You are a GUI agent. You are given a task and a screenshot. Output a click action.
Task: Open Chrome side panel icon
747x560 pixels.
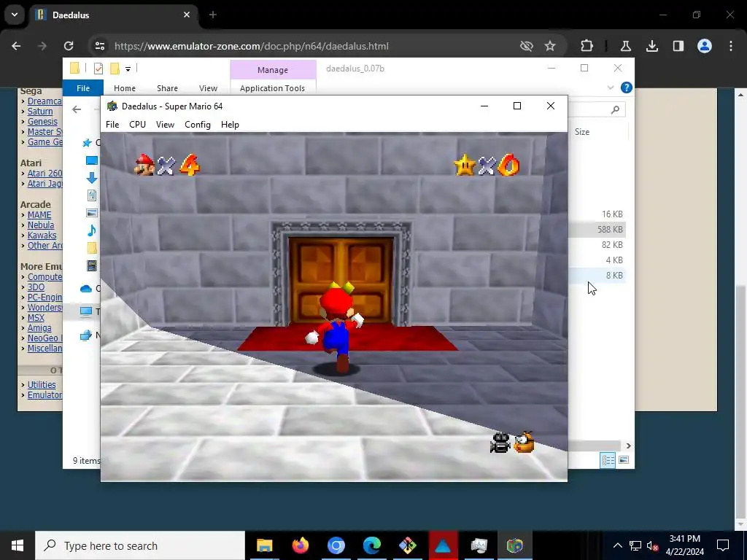[678, 46]
